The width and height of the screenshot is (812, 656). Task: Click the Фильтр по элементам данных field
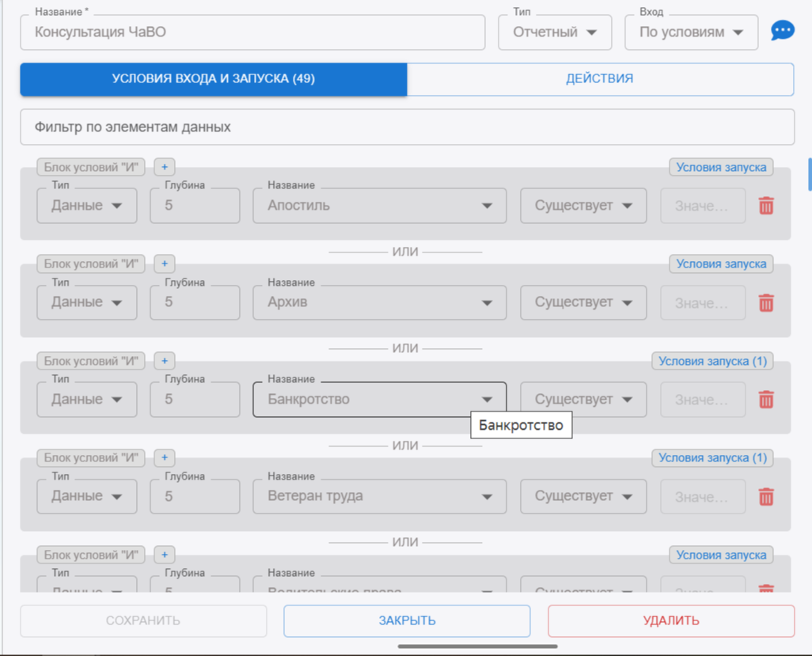[x=407, y=127]
